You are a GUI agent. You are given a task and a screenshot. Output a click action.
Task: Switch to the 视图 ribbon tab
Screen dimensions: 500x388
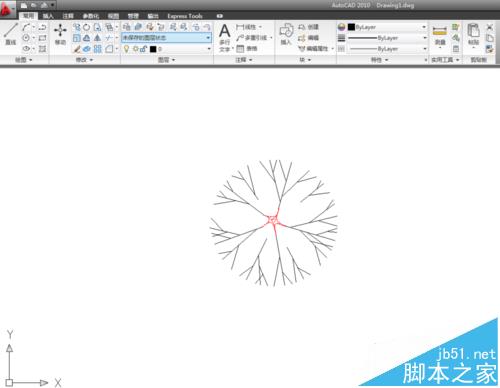tap(113, 16)
